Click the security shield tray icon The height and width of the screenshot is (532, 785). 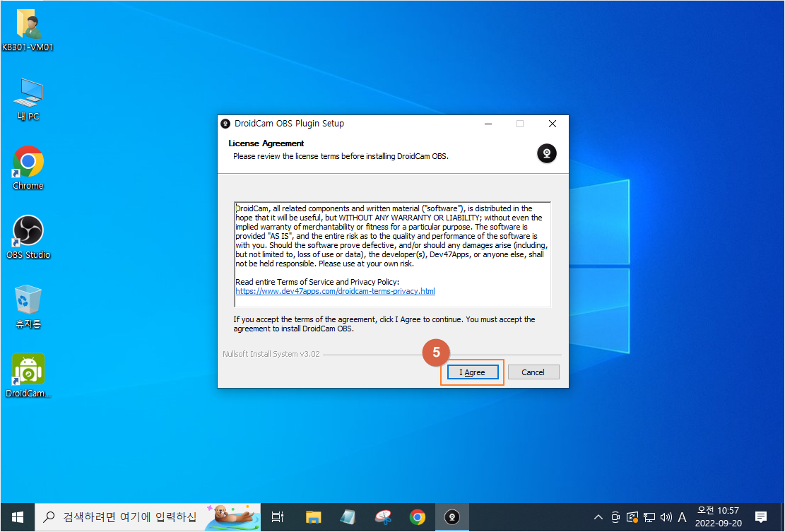(x=632, y=517)
